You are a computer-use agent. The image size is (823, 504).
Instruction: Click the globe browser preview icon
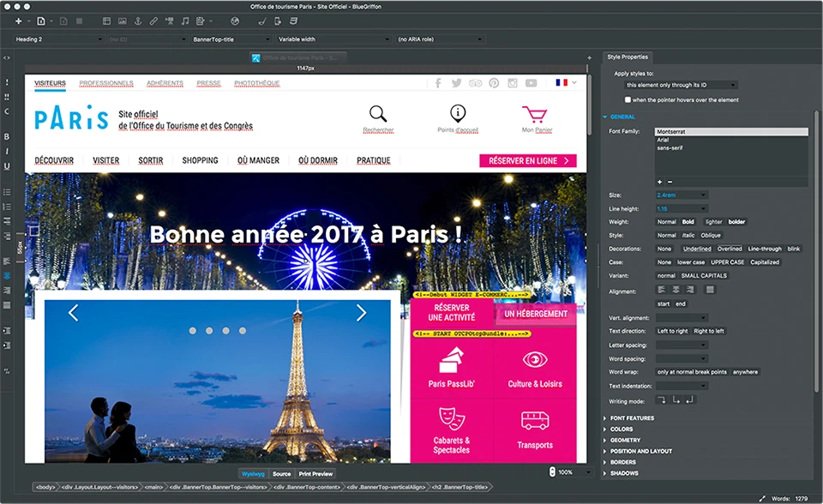[235, 20]
